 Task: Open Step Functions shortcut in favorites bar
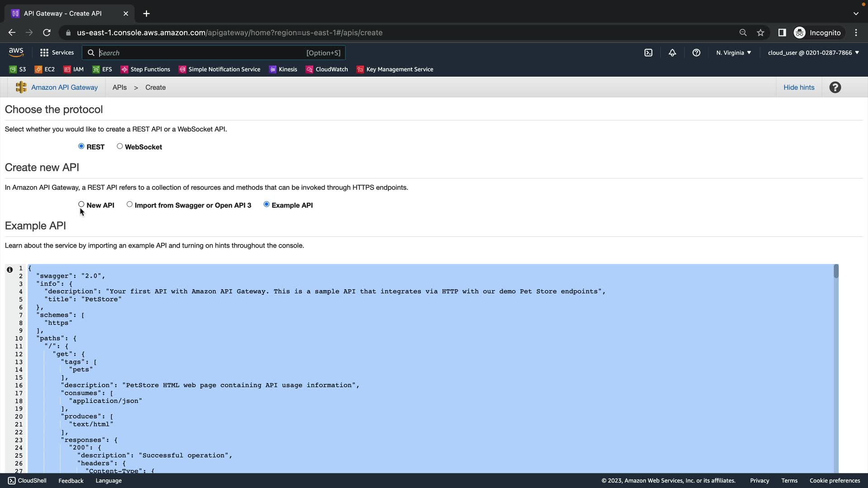pos(146,70)
